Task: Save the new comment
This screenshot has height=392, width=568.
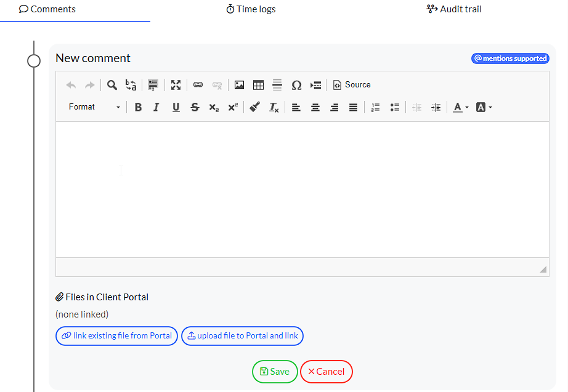Action: pos(275,372)
